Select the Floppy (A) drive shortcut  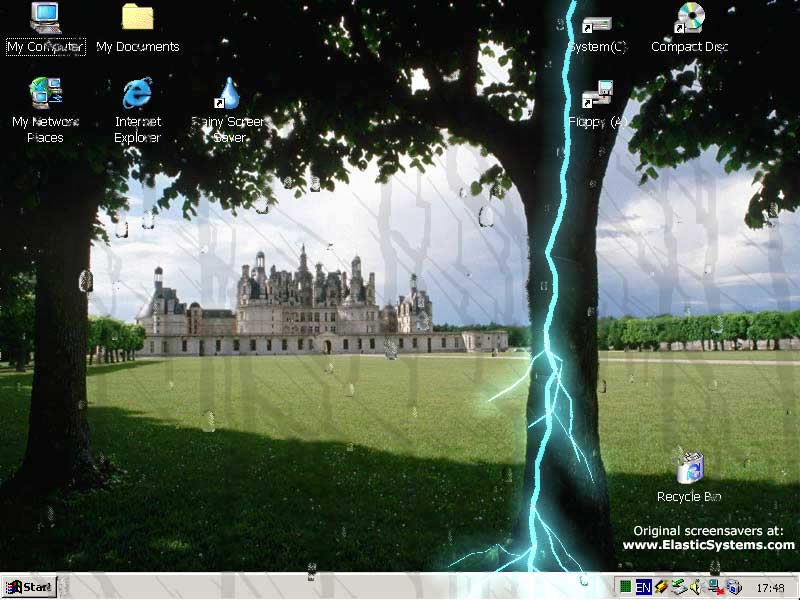tap(597, 104)
